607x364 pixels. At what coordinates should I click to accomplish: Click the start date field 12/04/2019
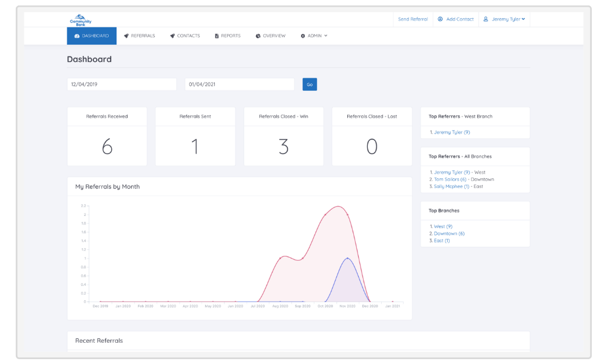(121, 84)
